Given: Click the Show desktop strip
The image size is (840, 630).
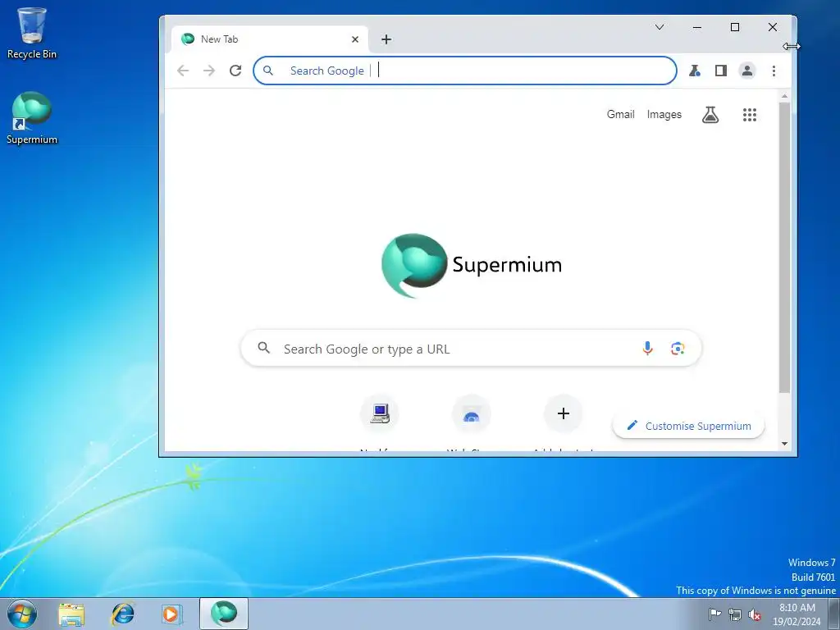Looking at the screenshot, I should [x=833, y=614].
